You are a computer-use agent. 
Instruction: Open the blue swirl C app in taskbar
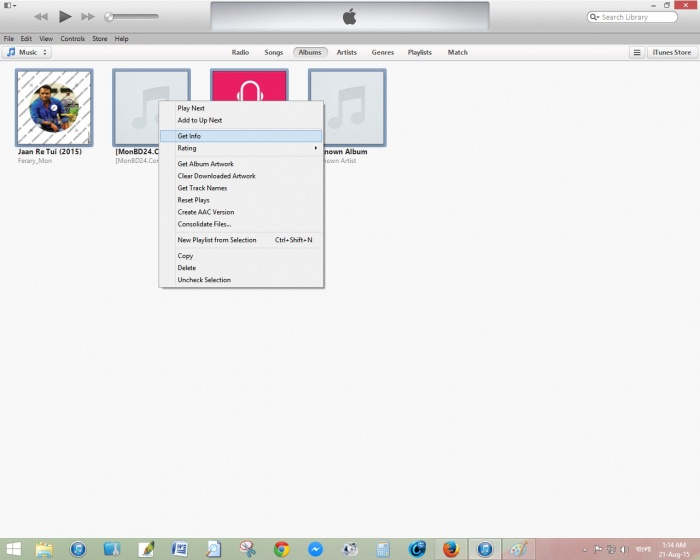pos(417,549)
